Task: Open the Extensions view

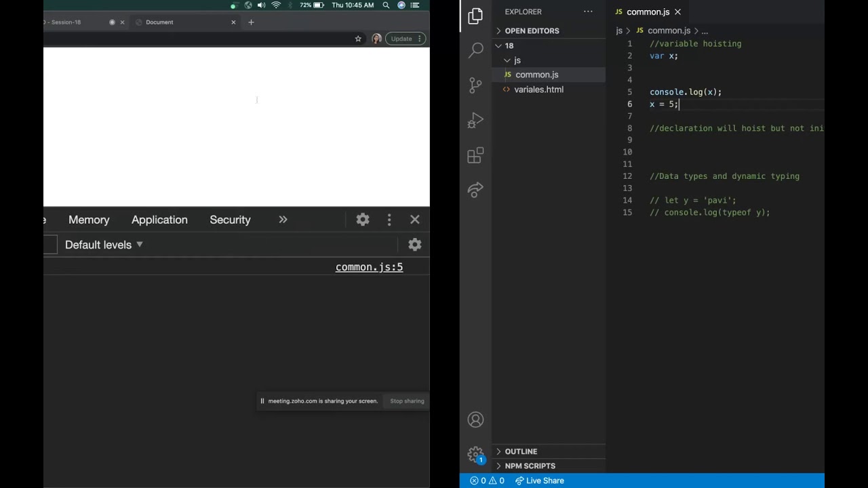Action: coord(475,156)
